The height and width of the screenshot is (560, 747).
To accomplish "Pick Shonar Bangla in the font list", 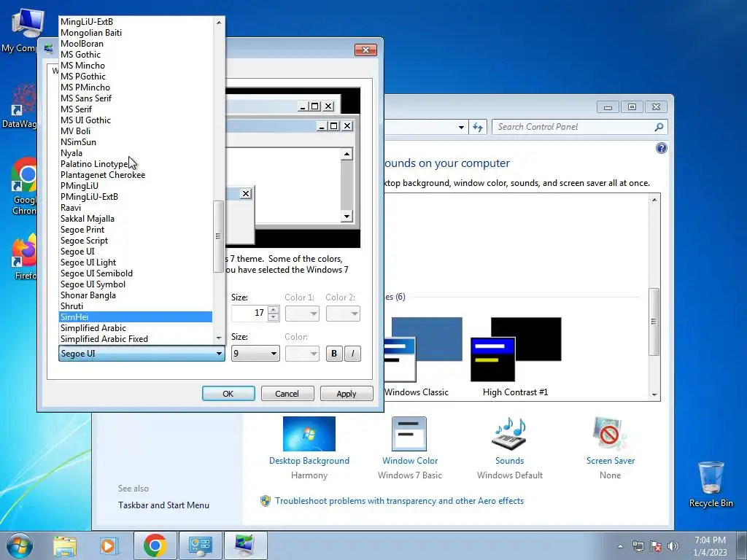I will click(x=135, y=295).
